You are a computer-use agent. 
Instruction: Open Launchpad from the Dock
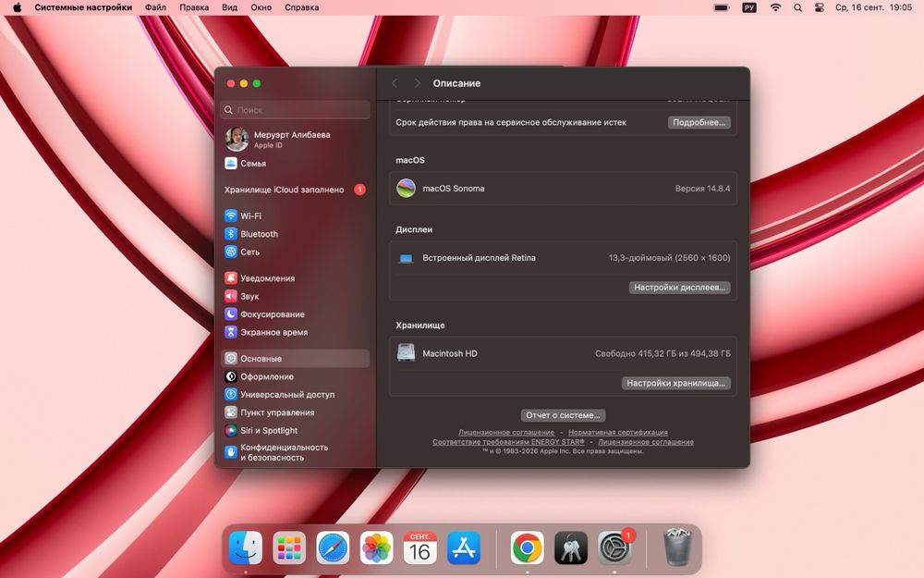pyautogui.click(x=288, y=547)
